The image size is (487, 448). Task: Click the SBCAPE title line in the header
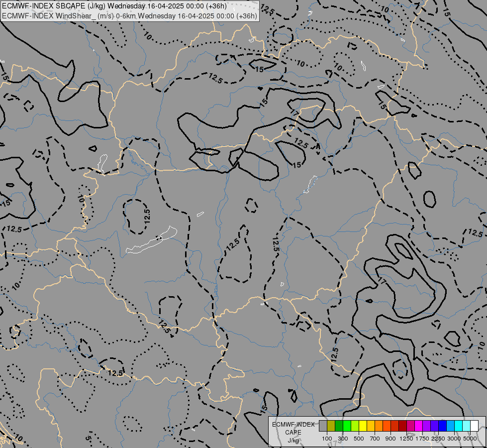(114, 6)
